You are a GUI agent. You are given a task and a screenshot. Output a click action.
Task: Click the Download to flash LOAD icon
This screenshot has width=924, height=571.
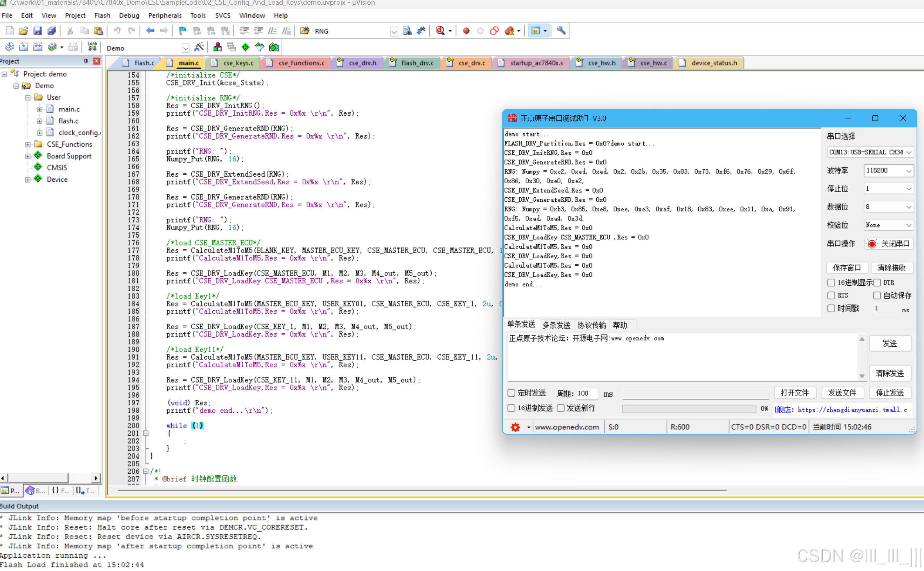92,48
